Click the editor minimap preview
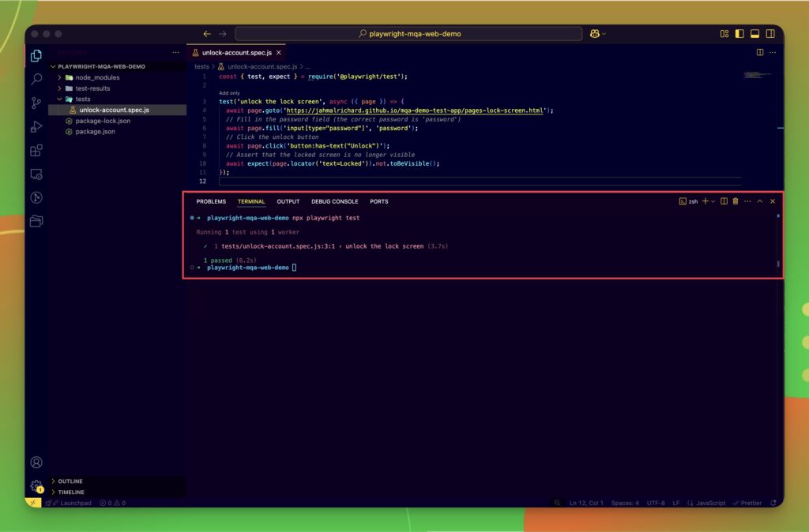Viewport: 809px width, 532px height. [x=757, y=75]
